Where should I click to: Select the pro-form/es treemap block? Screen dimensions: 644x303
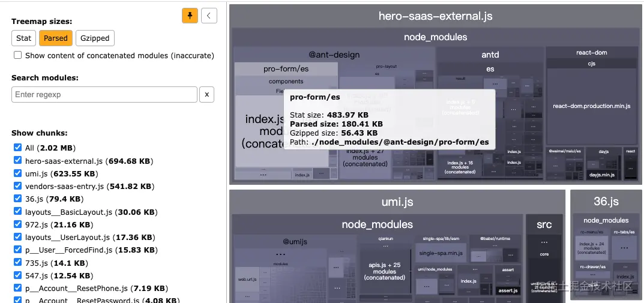coord(286,69)
